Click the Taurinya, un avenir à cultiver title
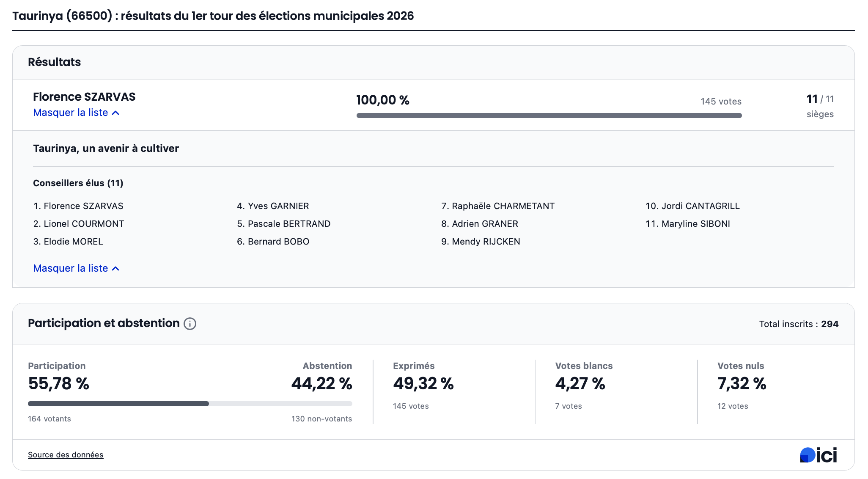This screenshot has width=868, height=479. 106,149
